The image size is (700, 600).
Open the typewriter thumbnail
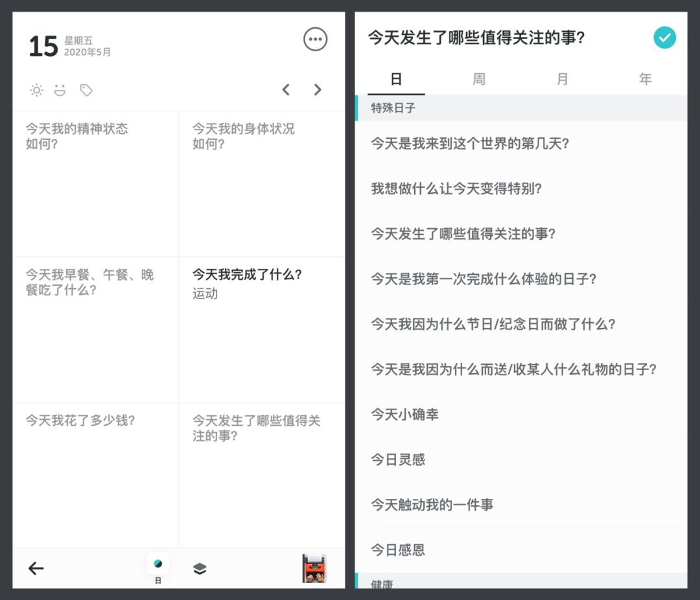coord(315,568)
